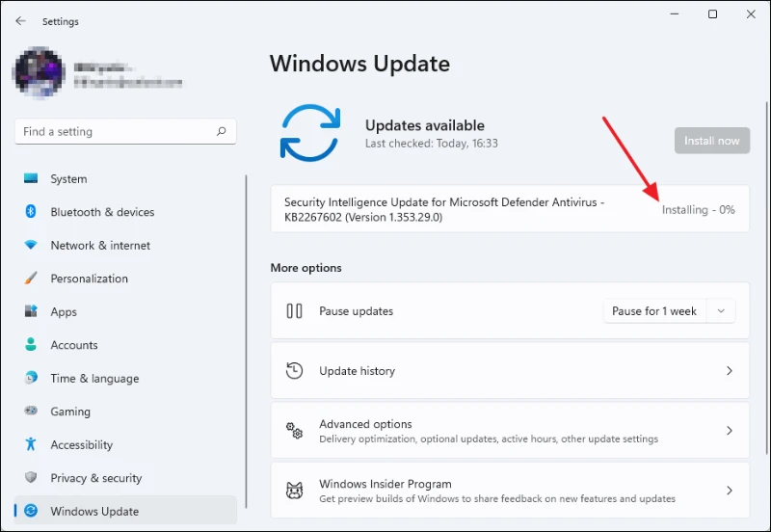
Task: Click the Network & internet wifi icon
Action: 31,245
